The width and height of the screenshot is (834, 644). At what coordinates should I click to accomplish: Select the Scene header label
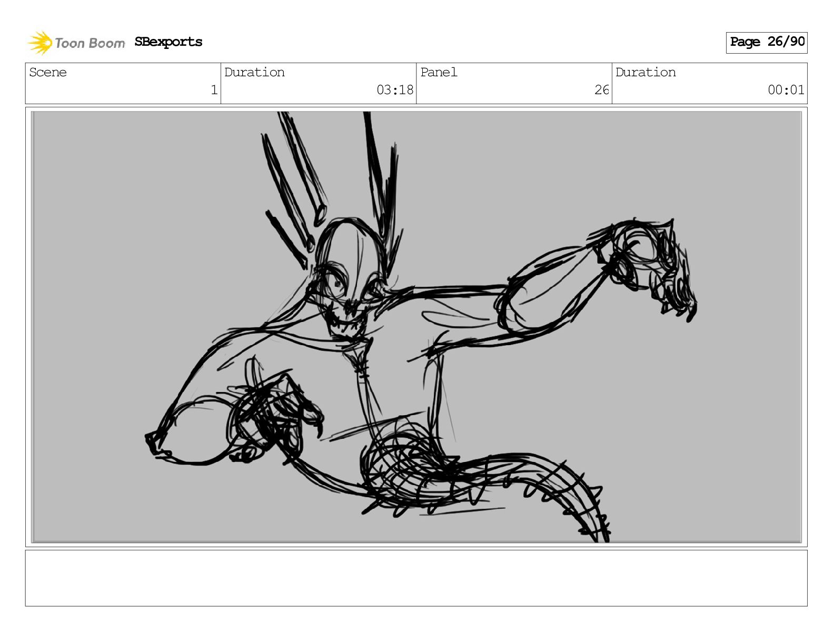tap(48, 73)
